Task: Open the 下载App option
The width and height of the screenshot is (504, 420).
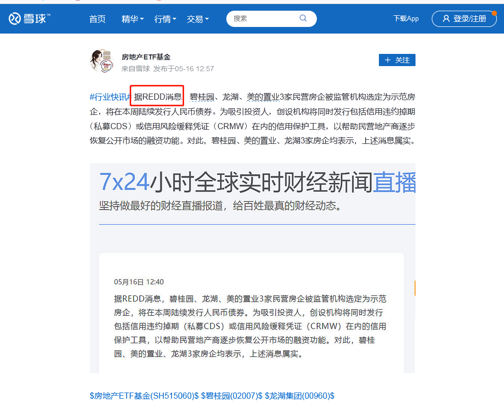Action: 406,18
